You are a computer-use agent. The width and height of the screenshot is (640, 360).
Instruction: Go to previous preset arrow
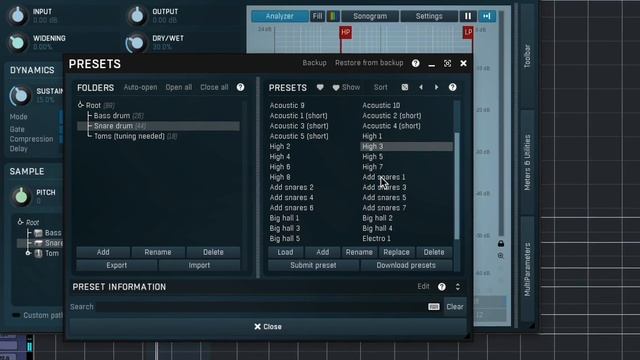click(x=421, y=87)
